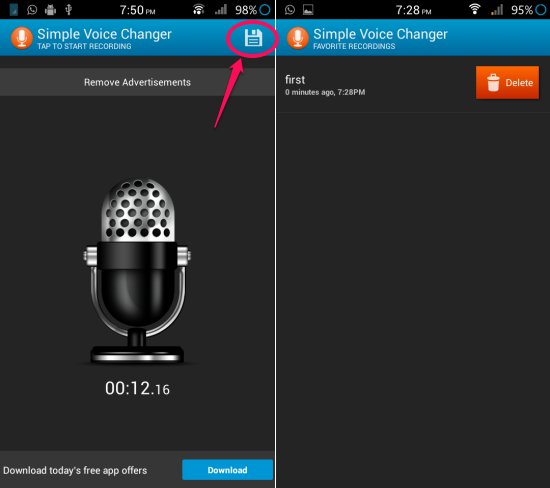Image resolution: width=550 pixels, height=488 pixels.
Task: Tap the 95% battery indicator
Action: [529, 10]
